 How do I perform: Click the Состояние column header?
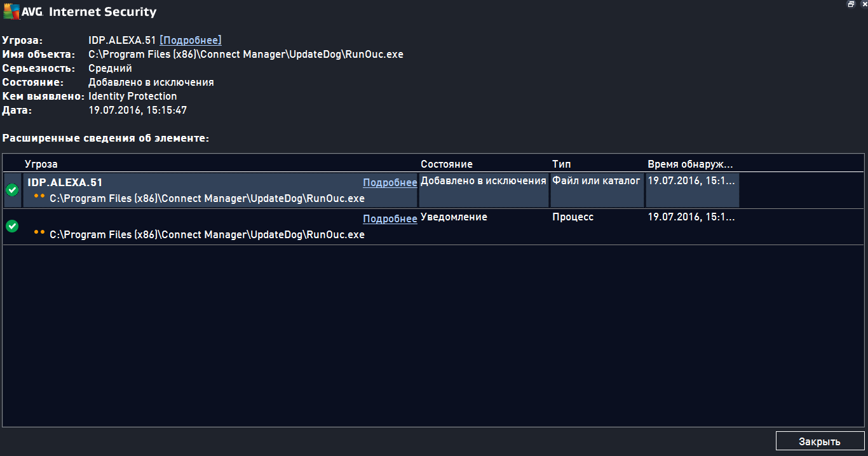(x=447, y=164)
